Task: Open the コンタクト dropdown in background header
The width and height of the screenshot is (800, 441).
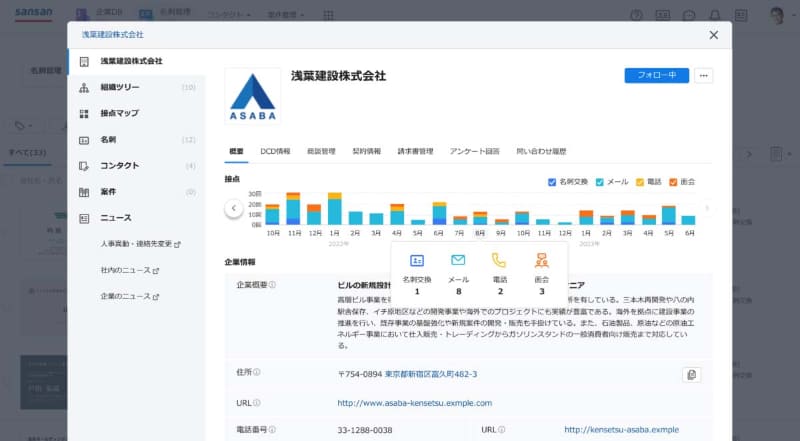Action: pyautogui.click(x=230, y=15)
